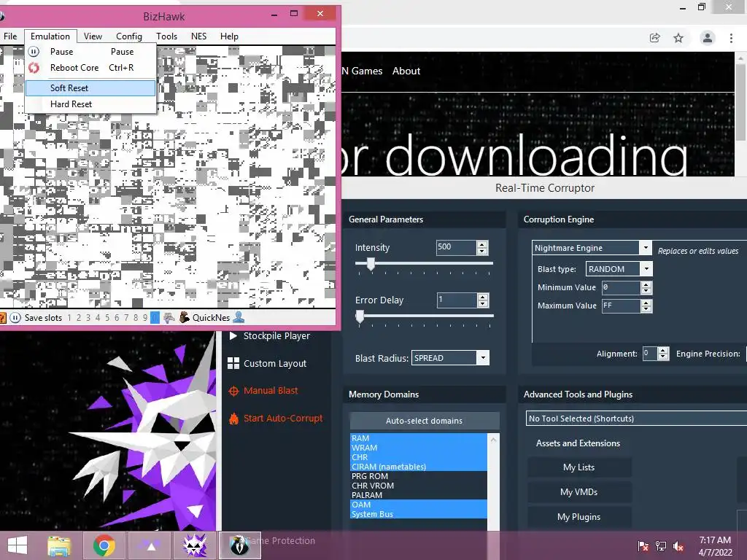This screenshot has width=747, height=560.
Task: Open the File menu in BizHawk
Action: 10,36
